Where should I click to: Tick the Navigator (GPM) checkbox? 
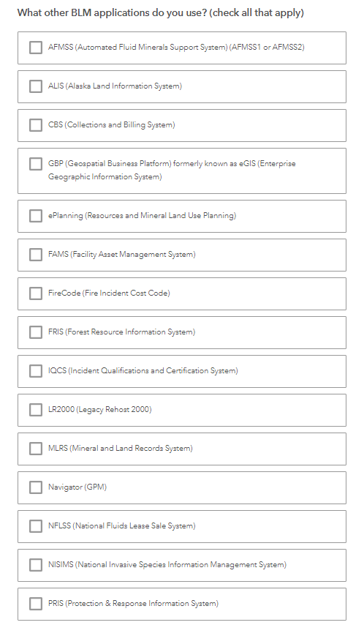click(35, 487)
